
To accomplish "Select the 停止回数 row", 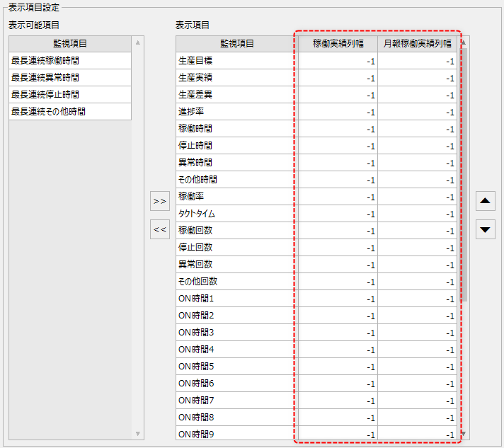I will click(316, 248).
